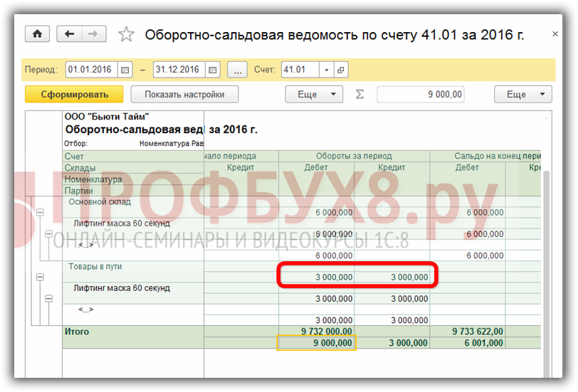
Task: Click the period start date field 01.01.2016
Action: (x=92, y=70)
